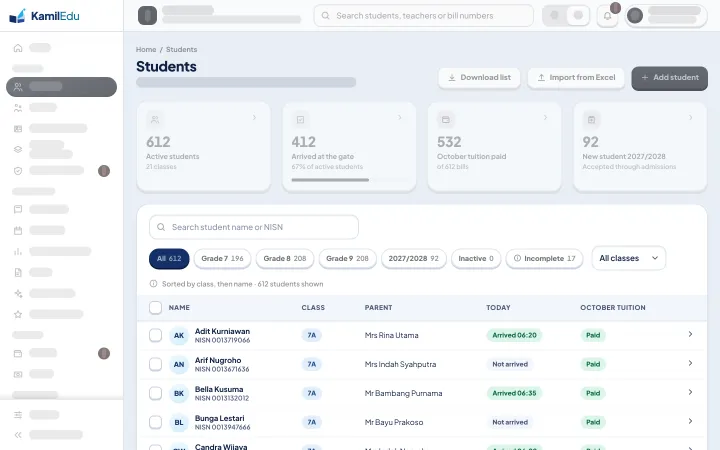Viewport: 720px width, 450px height.
Task: Filter by Grade 7 tab
Action: point(222,259)
